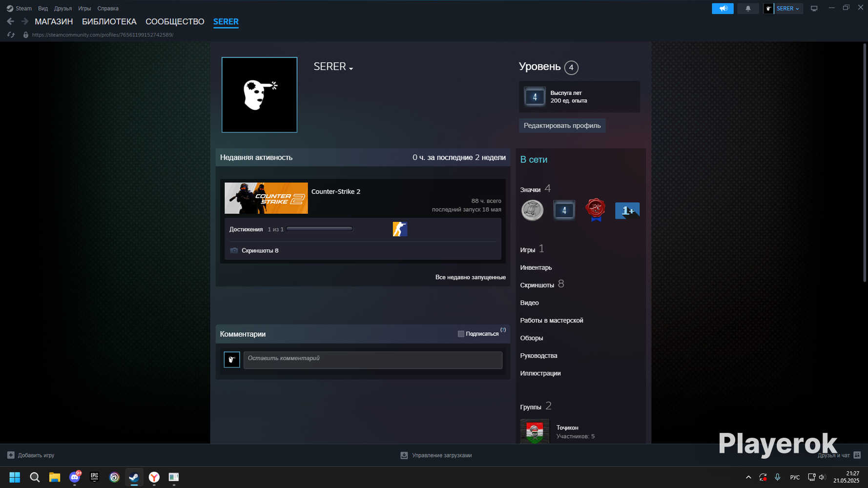Launch Epic Games from the taskbar
The image size is (868, 488).
point(94,477)
